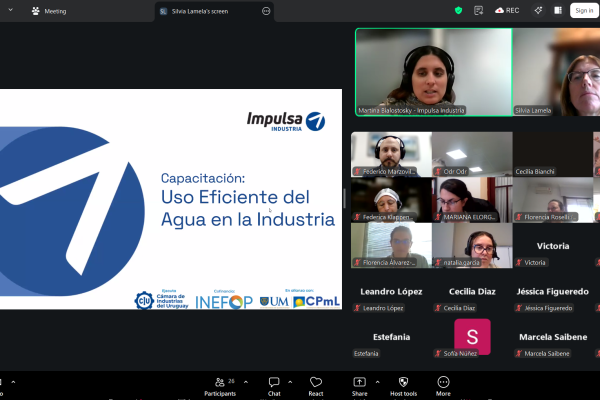Click muted mic icon of Cecilia Diaz
The width and height of the screenshot is (600, 400).
point(438,308)
